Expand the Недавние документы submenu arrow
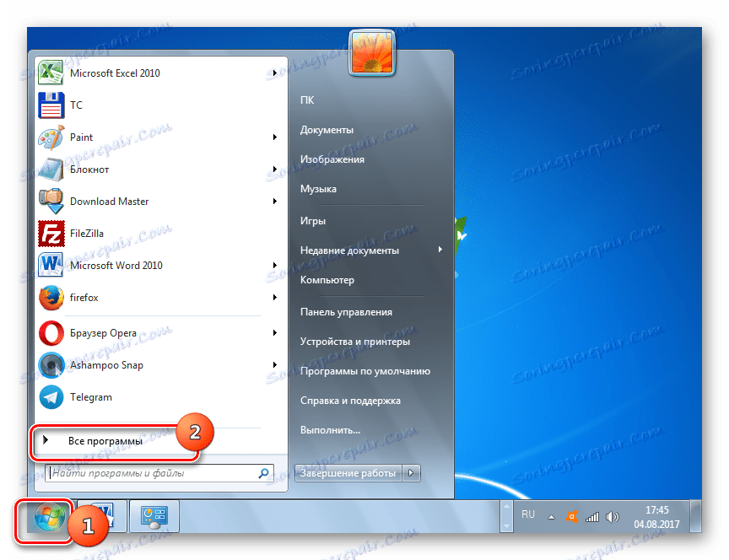This screenshot has width=729, height=560. click(442, 250)
